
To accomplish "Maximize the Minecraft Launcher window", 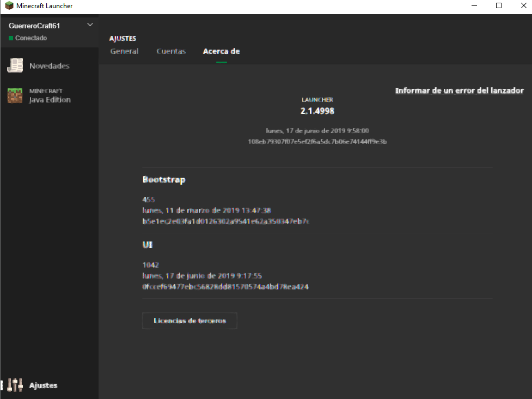I will pos(499,6).
